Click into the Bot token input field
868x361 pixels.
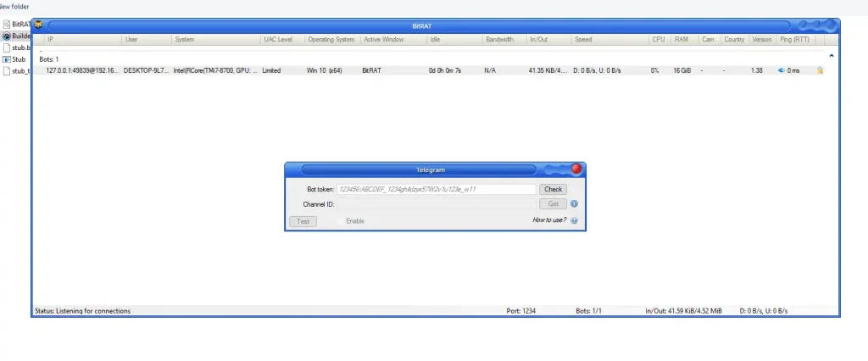point(436,190)
